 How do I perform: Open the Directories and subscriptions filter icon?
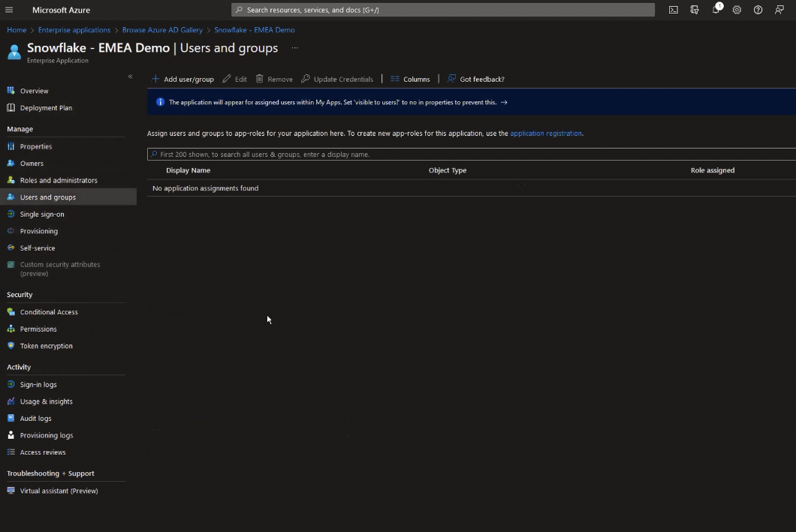695,10
